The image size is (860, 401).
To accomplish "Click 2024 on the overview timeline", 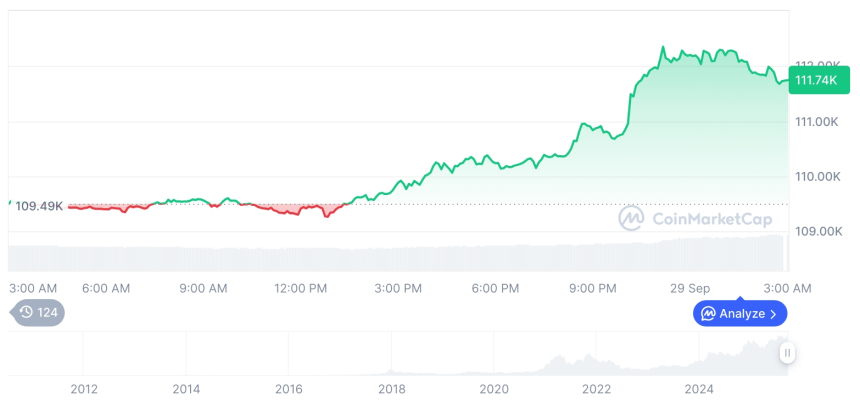I will (698, 389).
